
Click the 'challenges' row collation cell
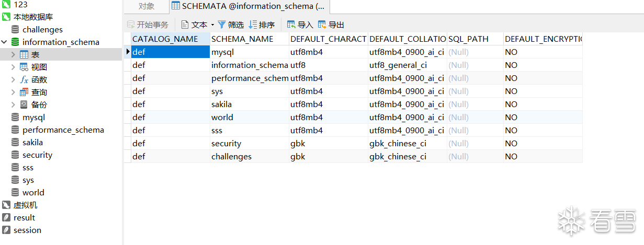[x=398, y=157]
